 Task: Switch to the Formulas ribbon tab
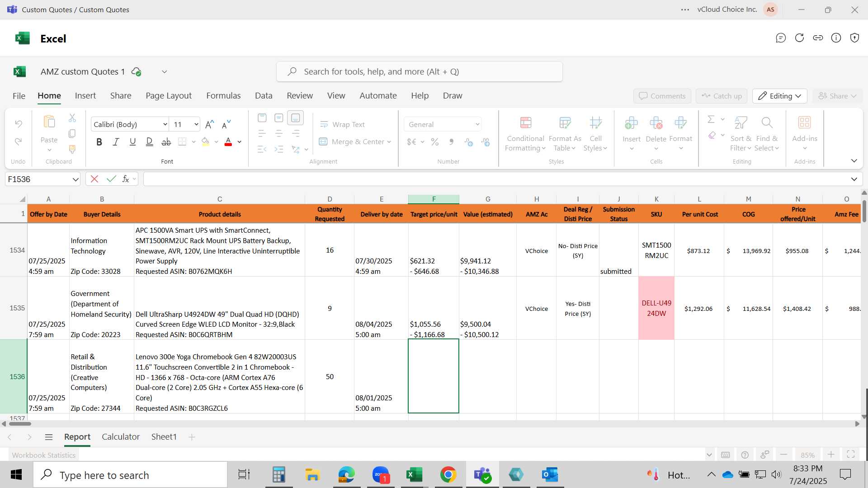pyautogui.click(x=223, y=96)
